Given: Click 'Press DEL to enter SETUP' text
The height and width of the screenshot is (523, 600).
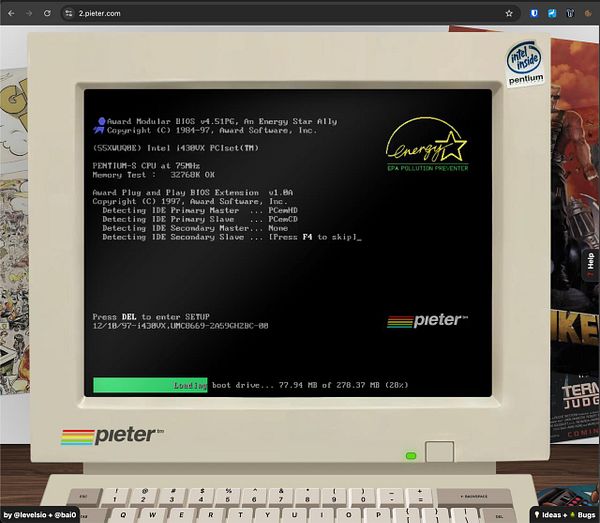Looking at the screenshot, I should tap(151, 317).
